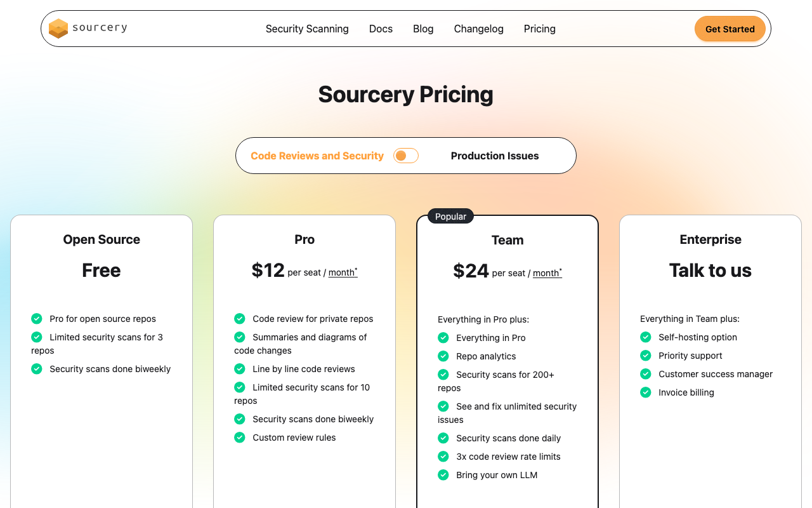Go to the Blog
Viewport: 812px width, 508px height.
pos(423,29)
